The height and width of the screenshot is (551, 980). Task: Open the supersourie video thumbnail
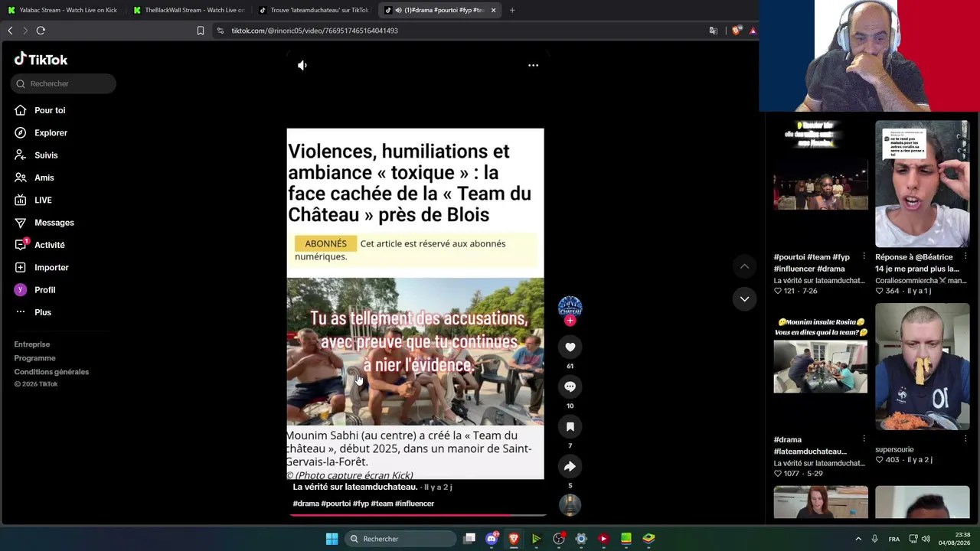tap(922, 367)
